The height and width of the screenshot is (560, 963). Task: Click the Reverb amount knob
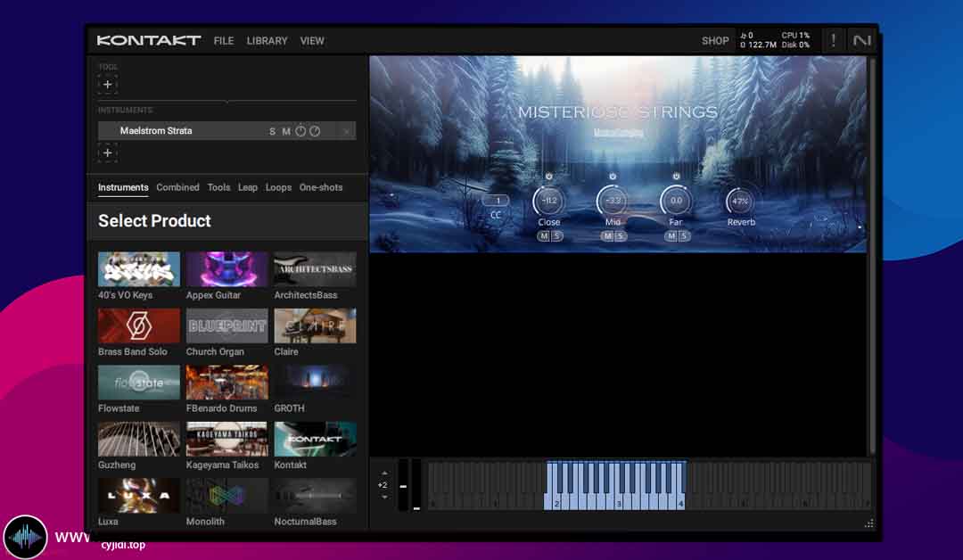741,202
